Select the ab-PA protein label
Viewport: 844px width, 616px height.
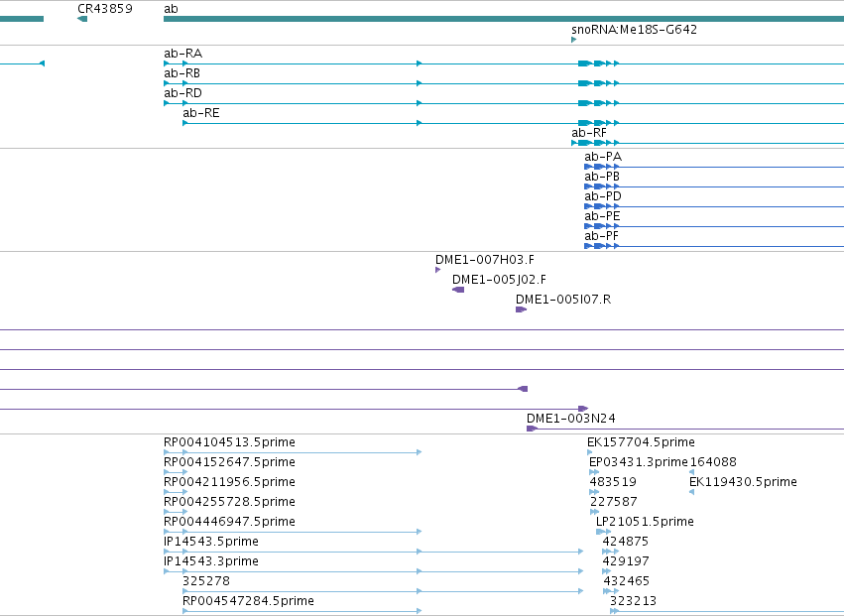(x=603, y=157)
